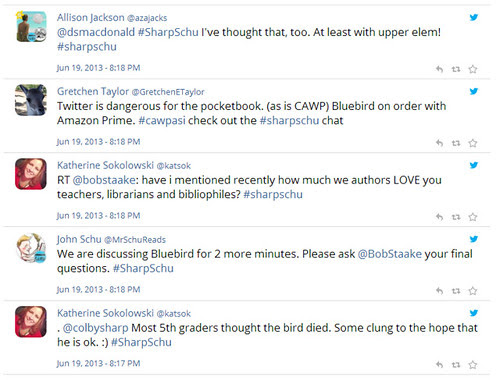Retweet Allison Jackson's tweet
Viewport: 500px width, 380px height.
456,69
